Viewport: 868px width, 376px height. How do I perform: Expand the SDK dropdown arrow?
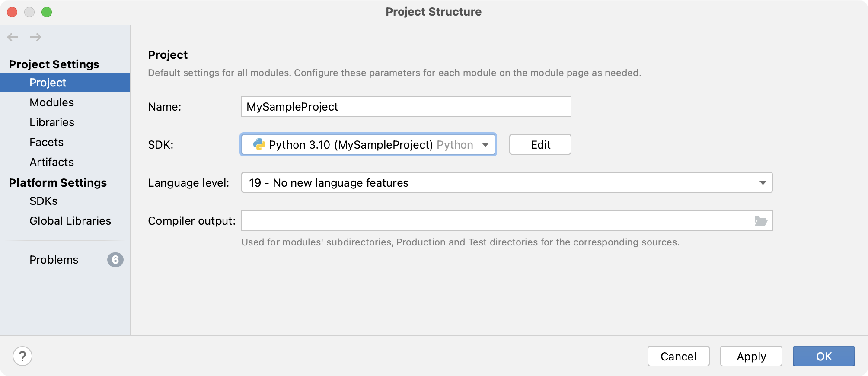coord(485,144)
